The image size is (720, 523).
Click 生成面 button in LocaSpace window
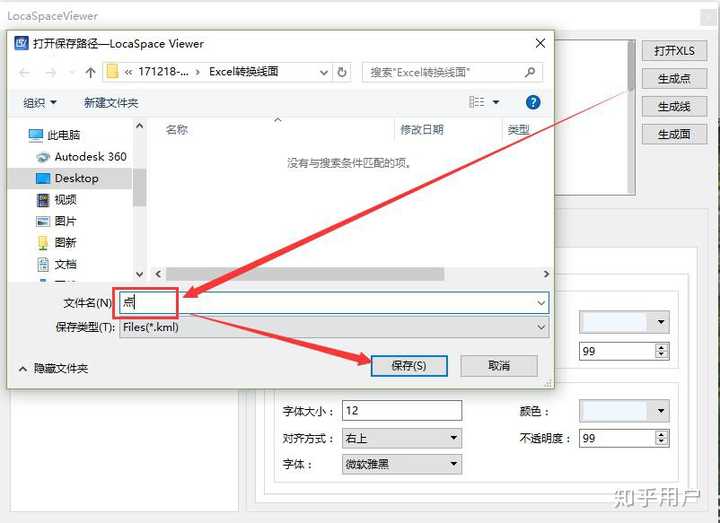(674, 135)
